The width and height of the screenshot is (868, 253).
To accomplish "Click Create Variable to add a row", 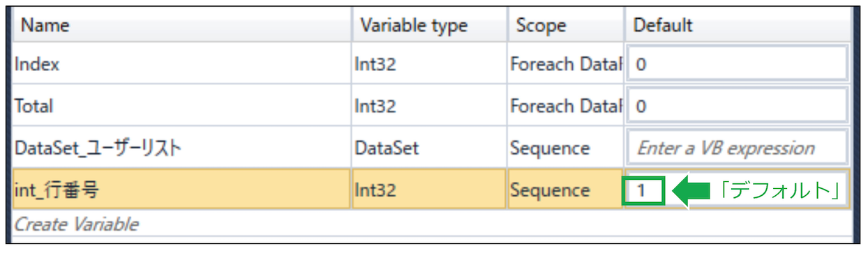I will click(x=77, y=224).
